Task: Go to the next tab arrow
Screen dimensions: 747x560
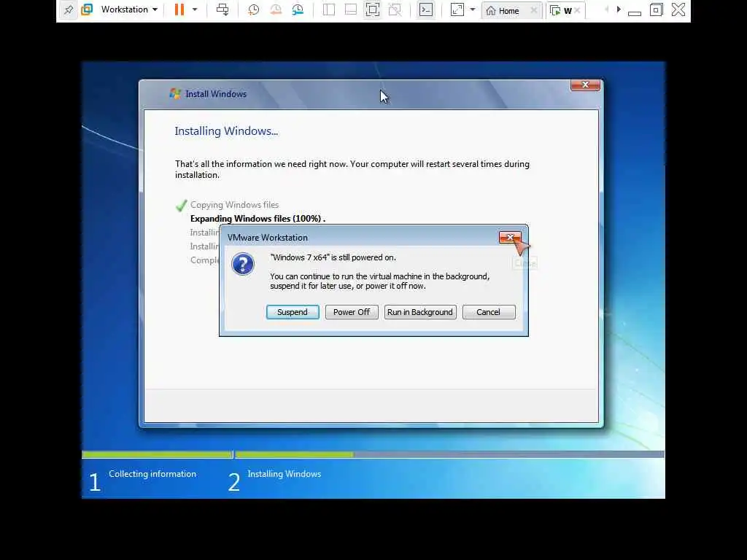Action: (x=619, y=9)
